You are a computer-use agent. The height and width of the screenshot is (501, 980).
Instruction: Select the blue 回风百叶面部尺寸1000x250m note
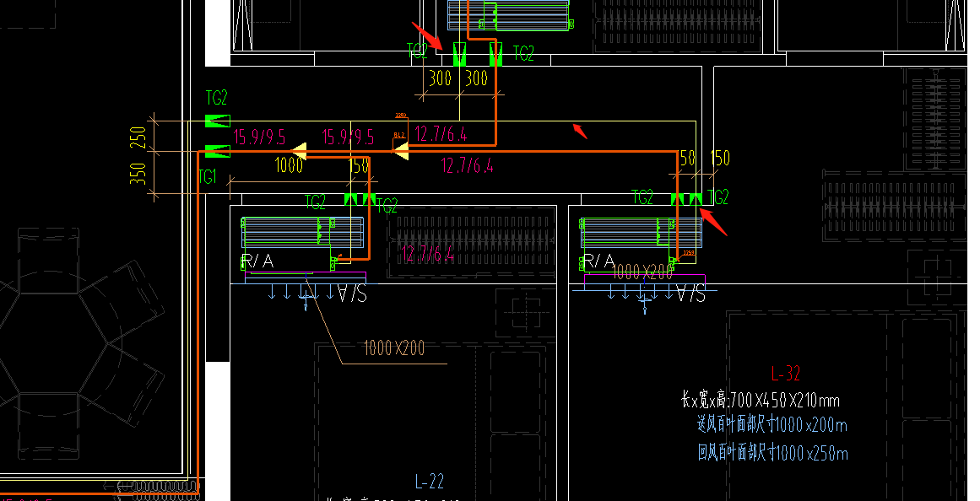pyautogui.click(x=772, y=452)
